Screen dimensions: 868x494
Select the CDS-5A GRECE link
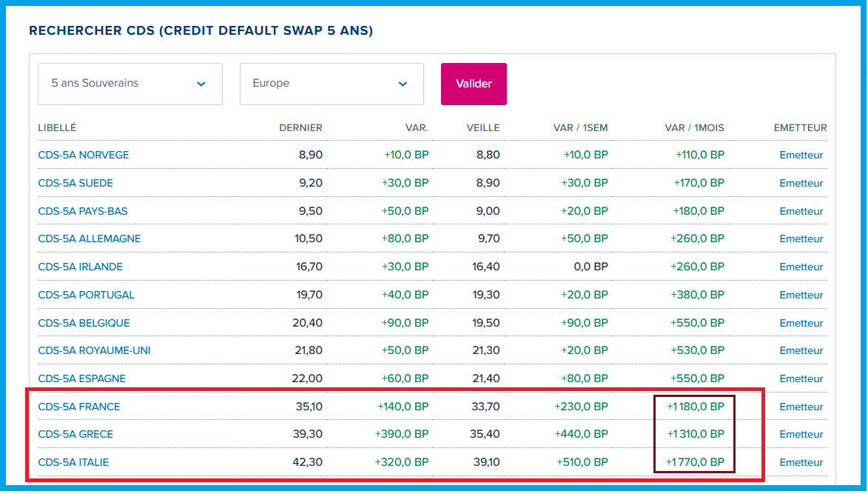tap(75, 434)
